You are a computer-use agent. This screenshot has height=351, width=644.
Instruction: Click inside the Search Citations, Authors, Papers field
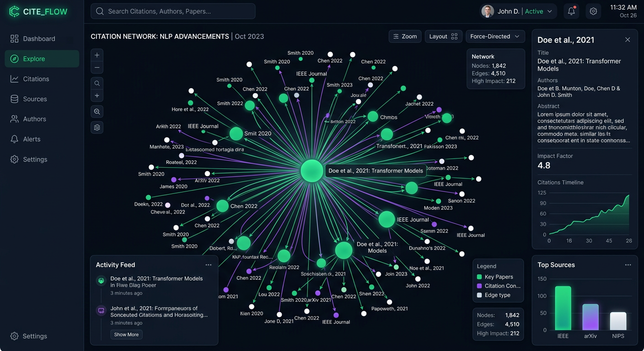(x=172, y=11)
